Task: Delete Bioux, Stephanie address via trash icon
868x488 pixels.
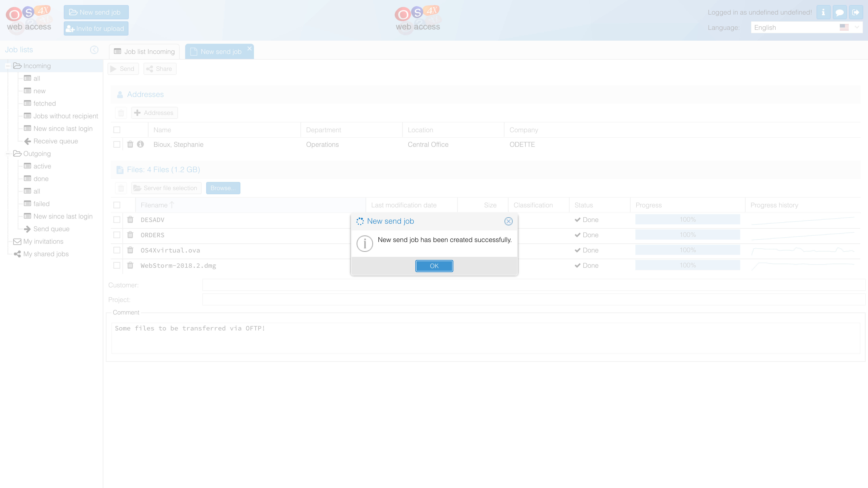Action: 130,145
